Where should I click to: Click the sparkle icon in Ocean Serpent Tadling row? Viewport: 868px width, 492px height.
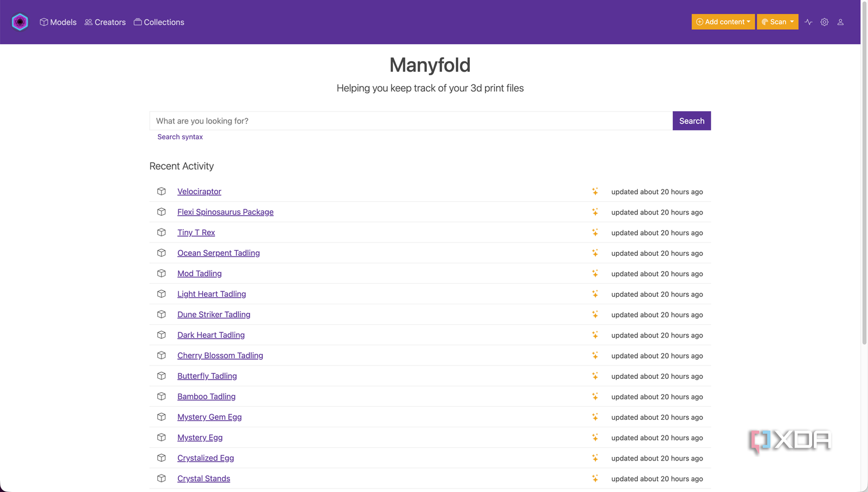click(595, 253)
